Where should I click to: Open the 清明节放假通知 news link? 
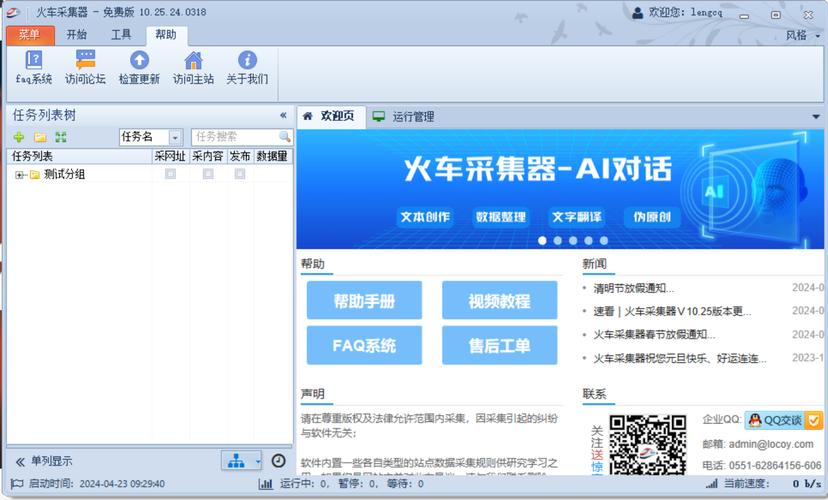coord(633,288)
